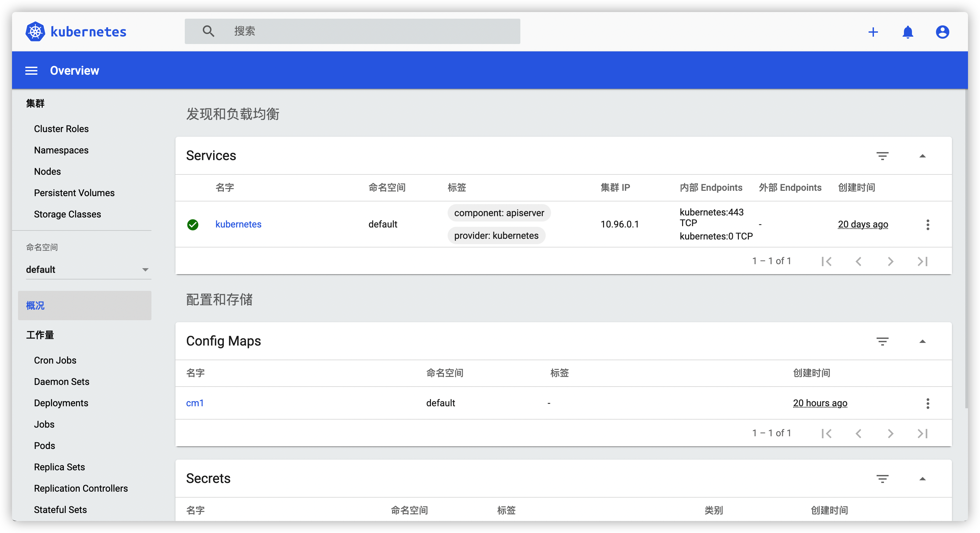This screenshot has height=533, width=980.
Task: Click the 集群 cluster section heading
Action: pos(35,103)
